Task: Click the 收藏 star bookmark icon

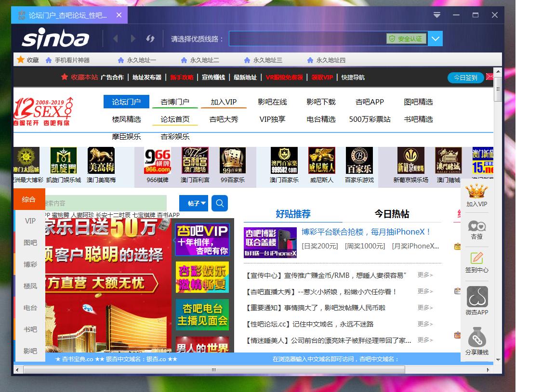Action: click(x=21, y=60)
